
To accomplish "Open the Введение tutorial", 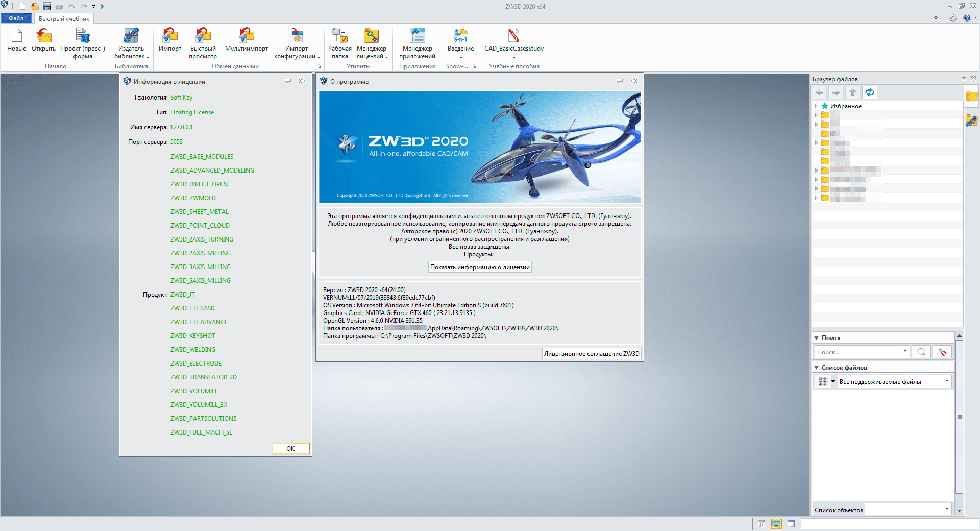I will 461,44.
